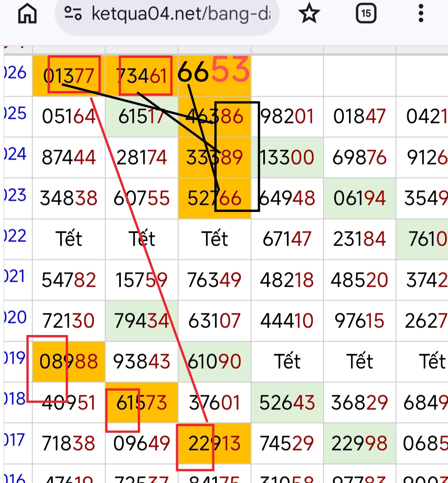Select the result cell 64948

[x=287, y=198]
